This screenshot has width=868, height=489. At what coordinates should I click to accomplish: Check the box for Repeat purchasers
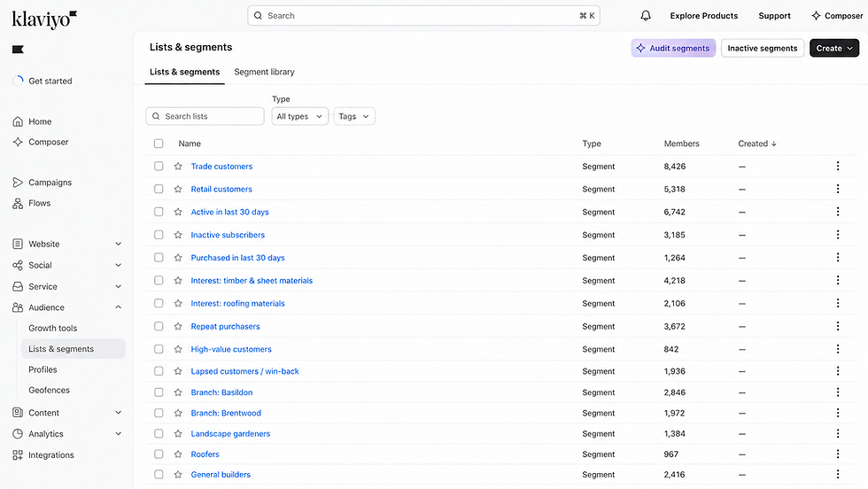point(159,326)
